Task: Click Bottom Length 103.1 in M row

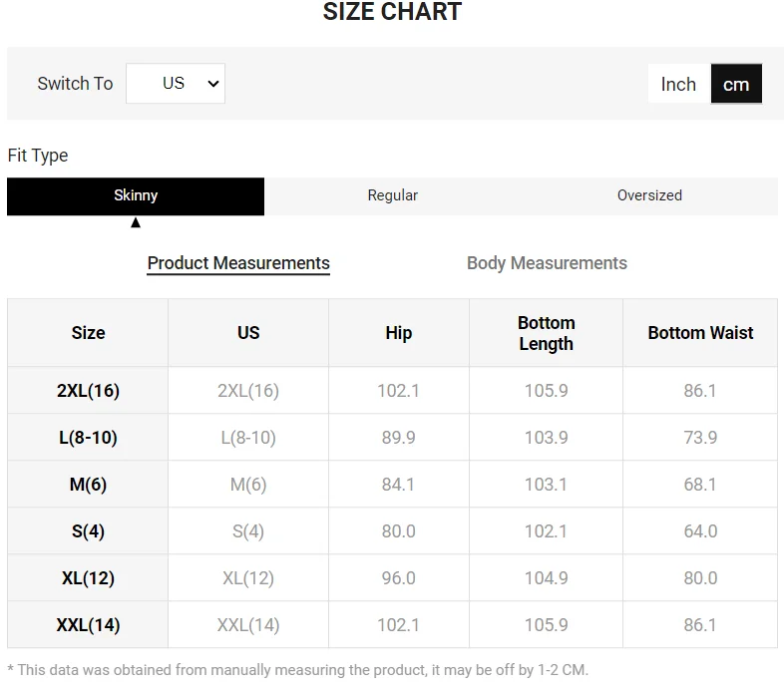Action: (x=546, y=485)
